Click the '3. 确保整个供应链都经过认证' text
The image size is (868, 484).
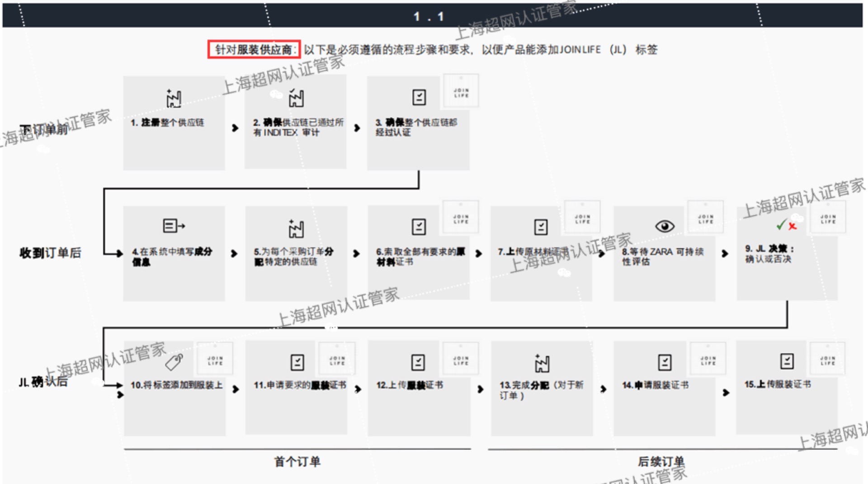click(416, 127)
